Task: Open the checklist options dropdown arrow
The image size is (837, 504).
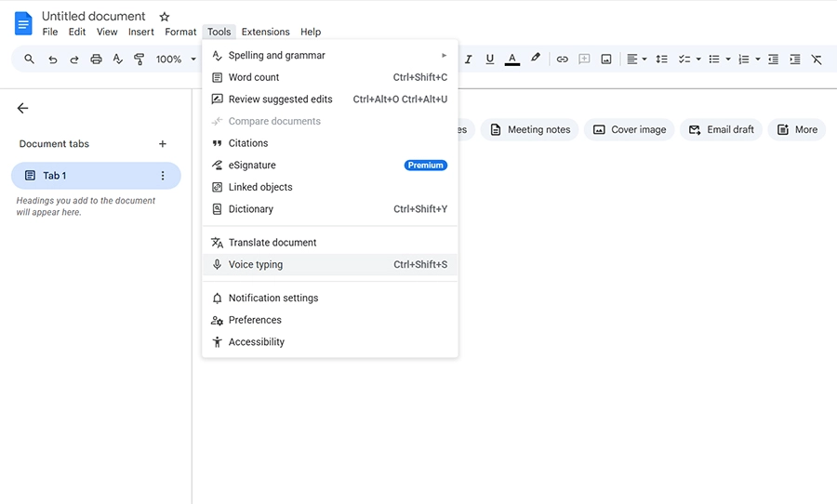Action: point(698,60)
